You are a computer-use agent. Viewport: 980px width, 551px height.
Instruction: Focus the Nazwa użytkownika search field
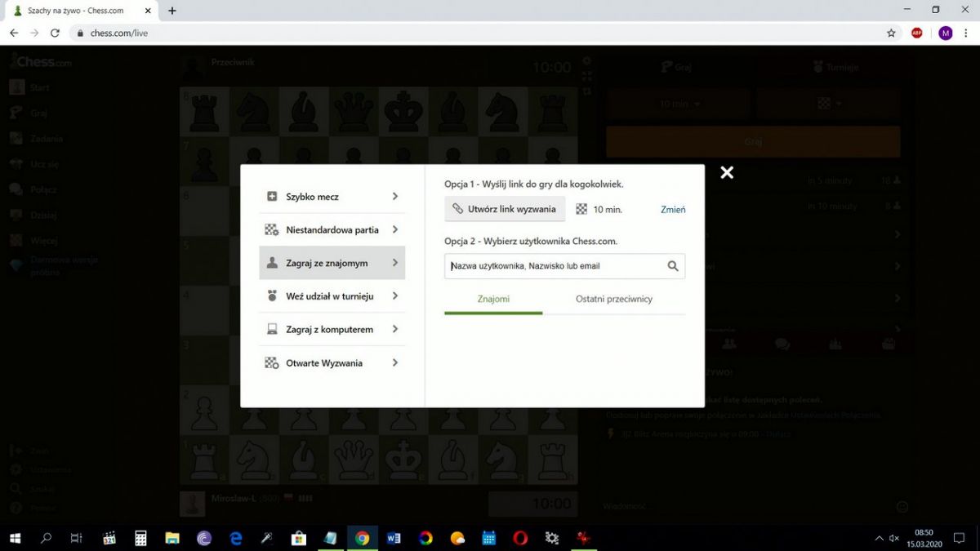tap(564, 266)
